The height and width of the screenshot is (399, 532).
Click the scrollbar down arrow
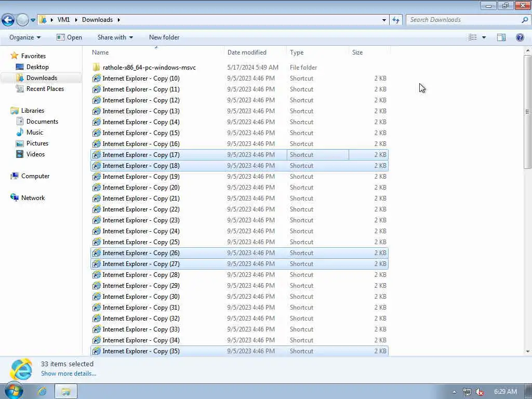coord(527,352)
